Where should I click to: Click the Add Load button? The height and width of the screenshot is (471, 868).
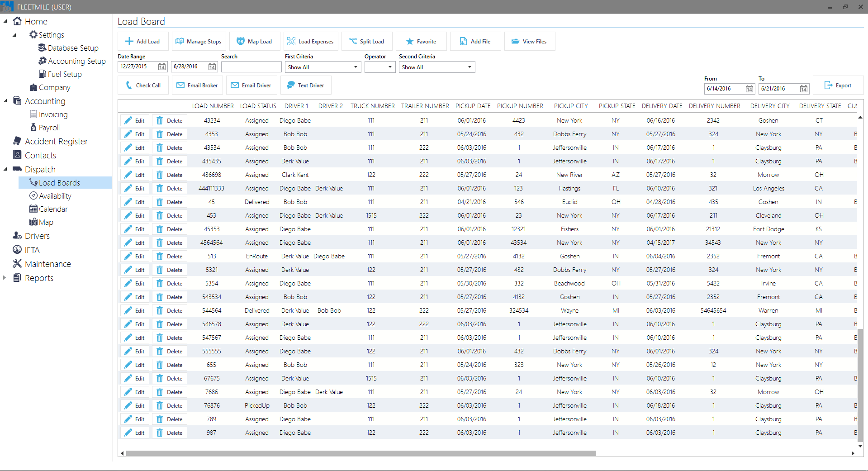(143, 41)
